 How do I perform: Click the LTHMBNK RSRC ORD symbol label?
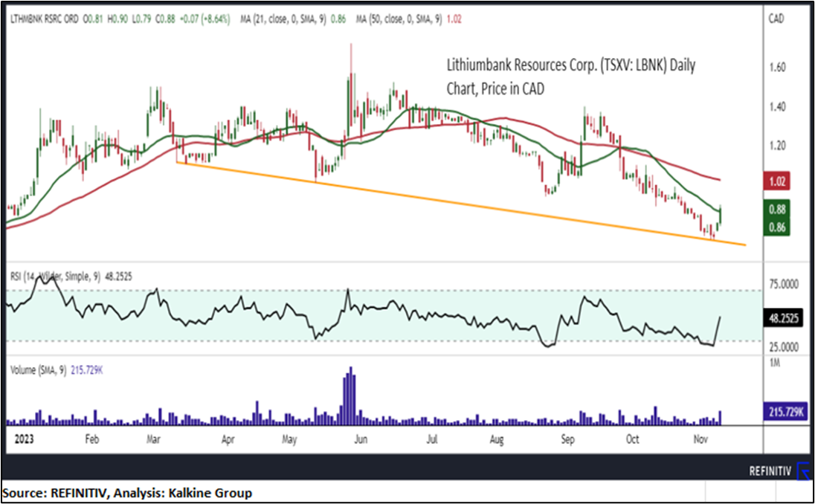click(45, 20)
